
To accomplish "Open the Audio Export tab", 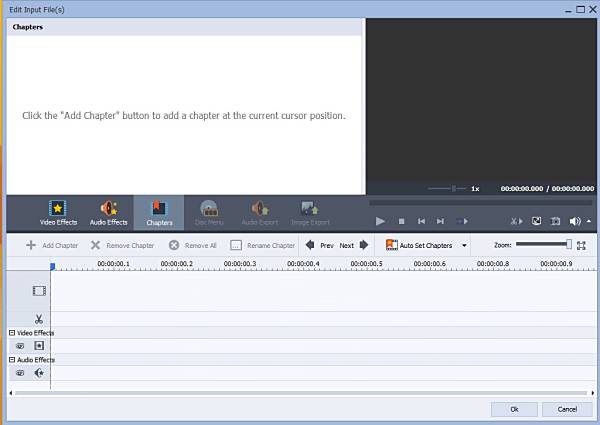I will (260, 213).
